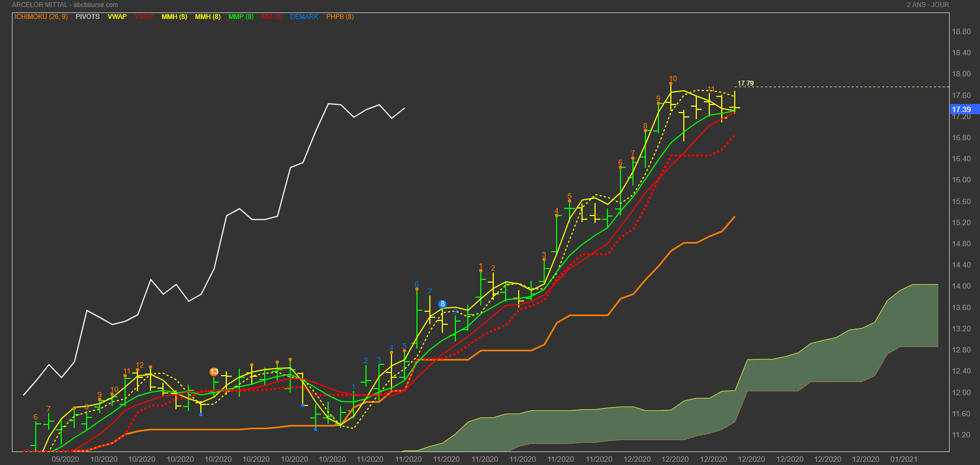980x465 pixels.
Task: Select the 01/2021 date axis label
Action: coord(904,459)
